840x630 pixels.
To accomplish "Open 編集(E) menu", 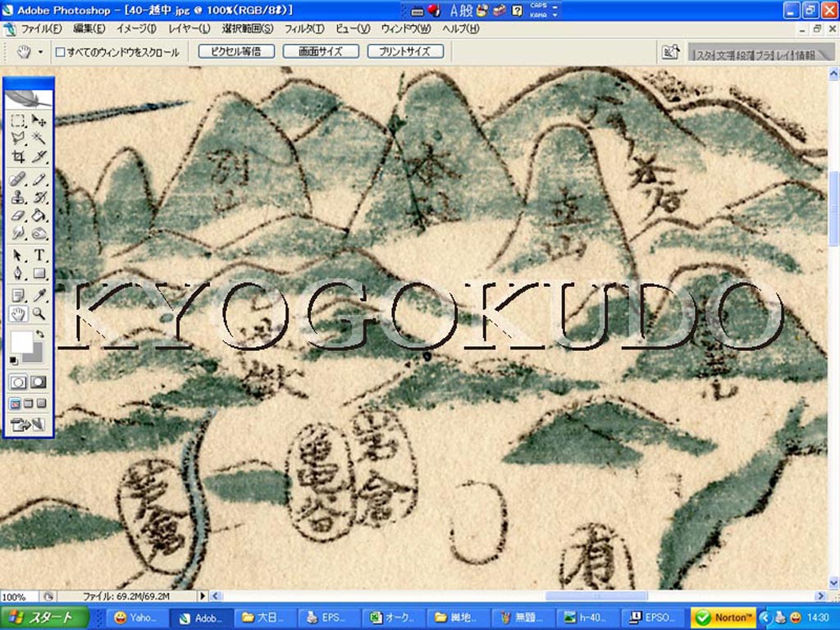I will [89, 29].
